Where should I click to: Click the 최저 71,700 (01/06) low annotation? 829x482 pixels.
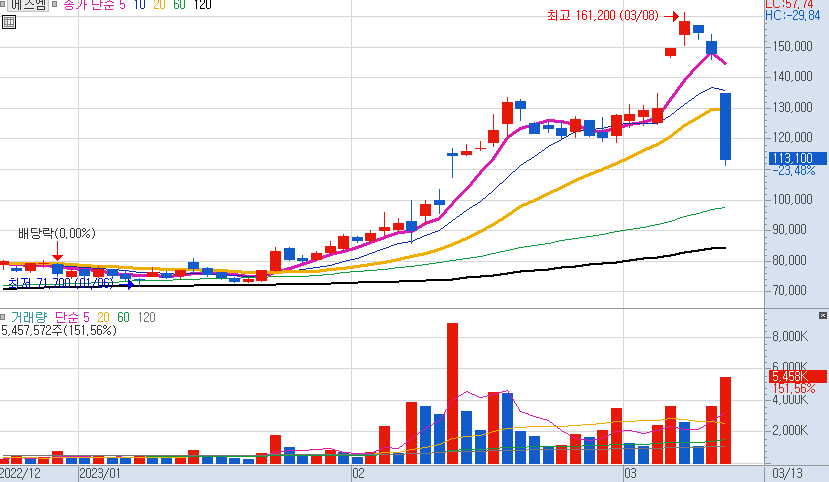[61, 283]
